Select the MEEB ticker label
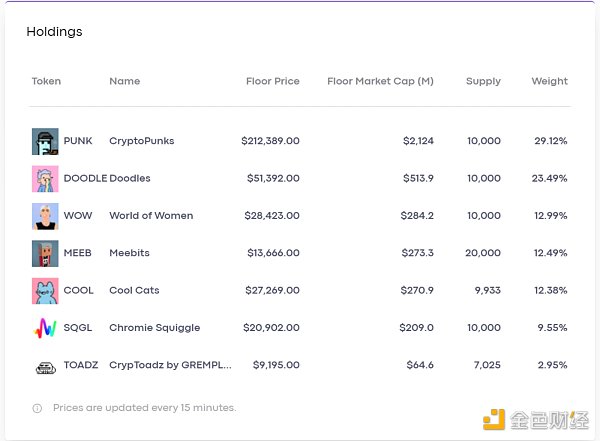Image resolution: width=600 pixels, height=441 pixels. (77, 253)
